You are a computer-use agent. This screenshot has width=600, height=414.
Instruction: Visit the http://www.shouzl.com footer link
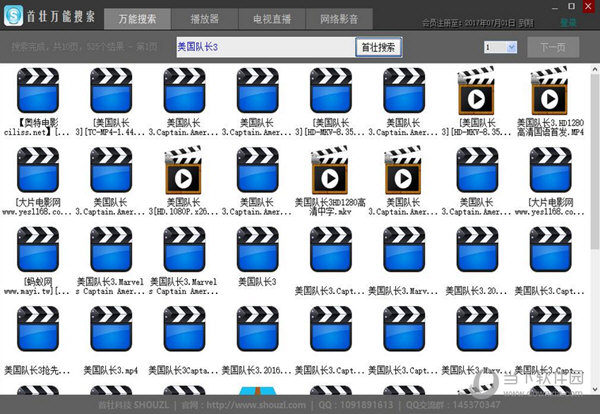pyautogui.click(x=256, y=405)
